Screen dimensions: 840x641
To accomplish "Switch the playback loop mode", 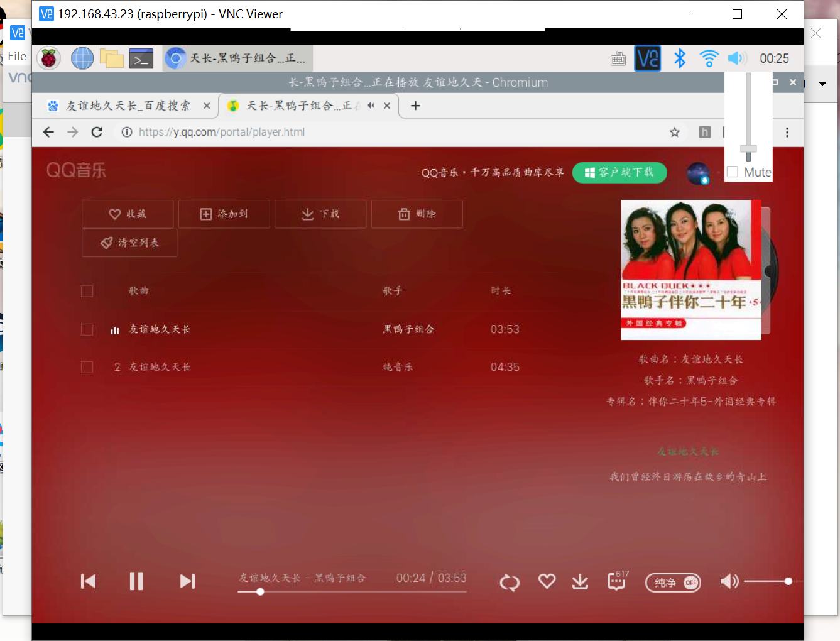I will (509, 581).
